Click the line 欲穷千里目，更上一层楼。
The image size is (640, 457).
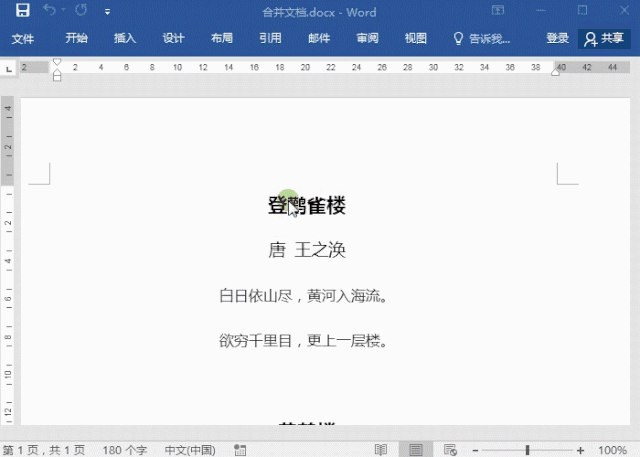303,340
